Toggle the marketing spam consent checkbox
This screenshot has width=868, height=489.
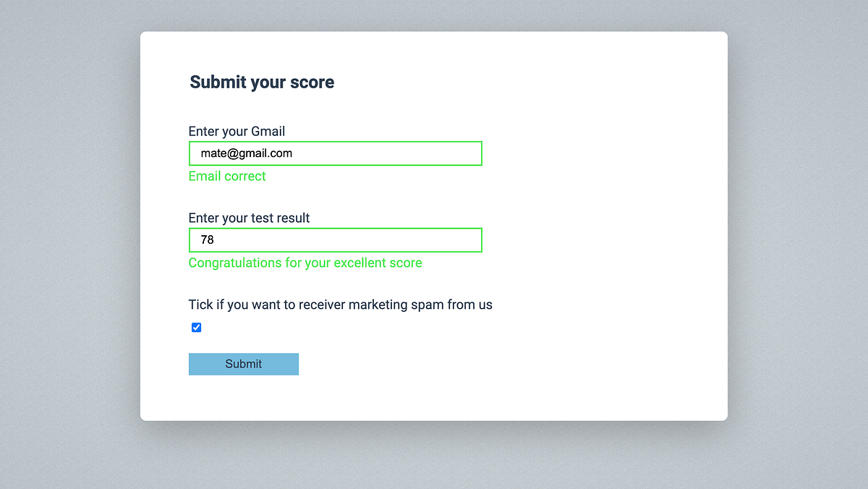coord(196,327)
